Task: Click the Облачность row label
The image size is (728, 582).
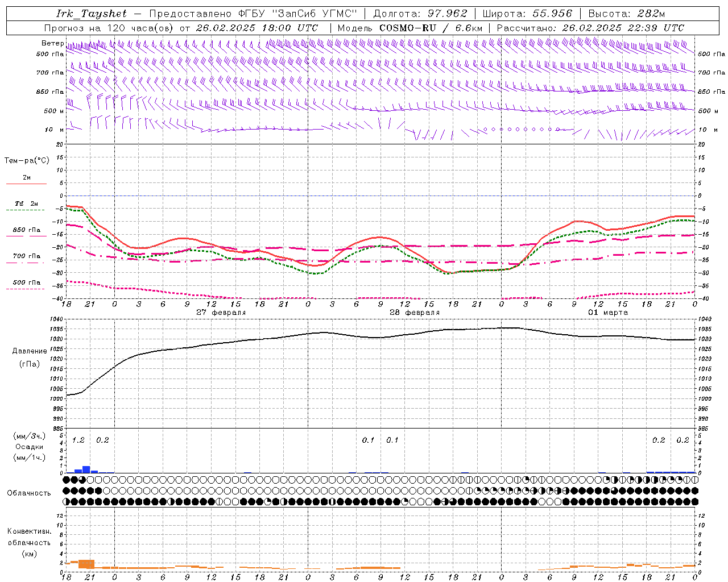Action: [29, 493]
